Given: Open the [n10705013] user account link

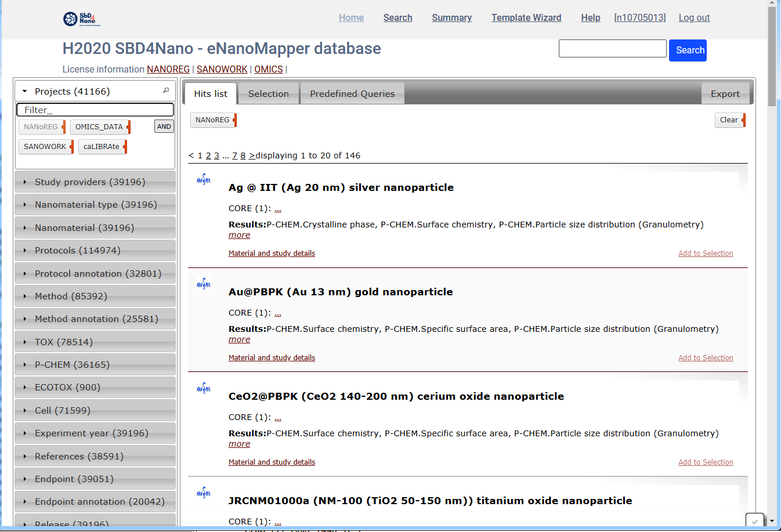Looking at the screenshot, I should tap(640, 17).
